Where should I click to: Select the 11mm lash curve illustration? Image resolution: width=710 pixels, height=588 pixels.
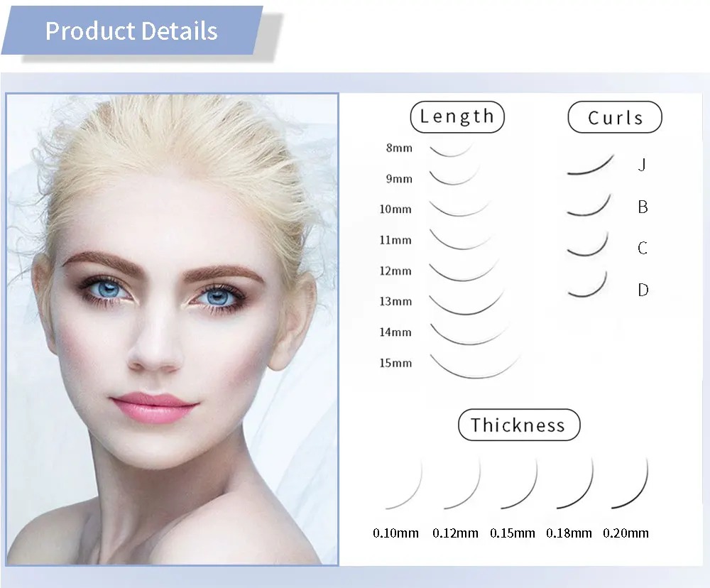tap(461, 239)
